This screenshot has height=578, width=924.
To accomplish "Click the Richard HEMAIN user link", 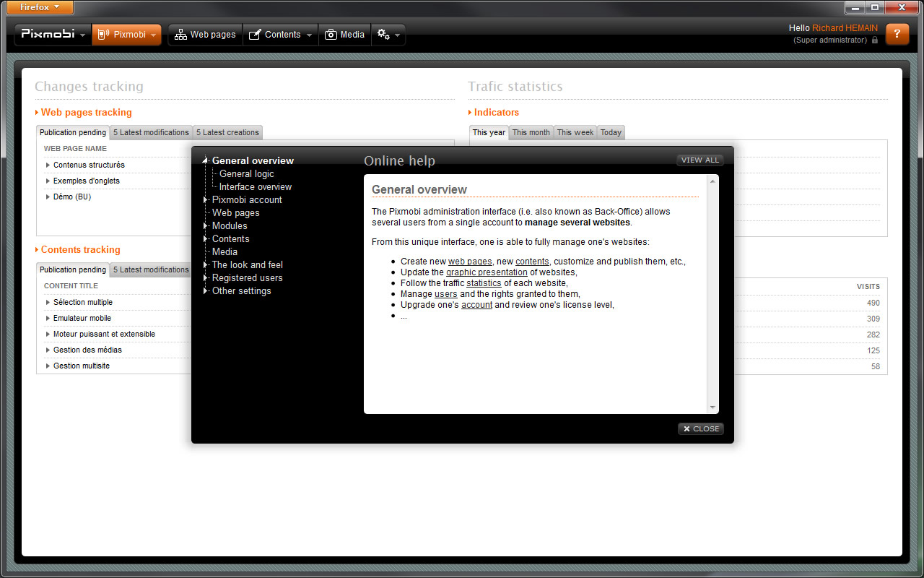I will click(x=845, y=28).
